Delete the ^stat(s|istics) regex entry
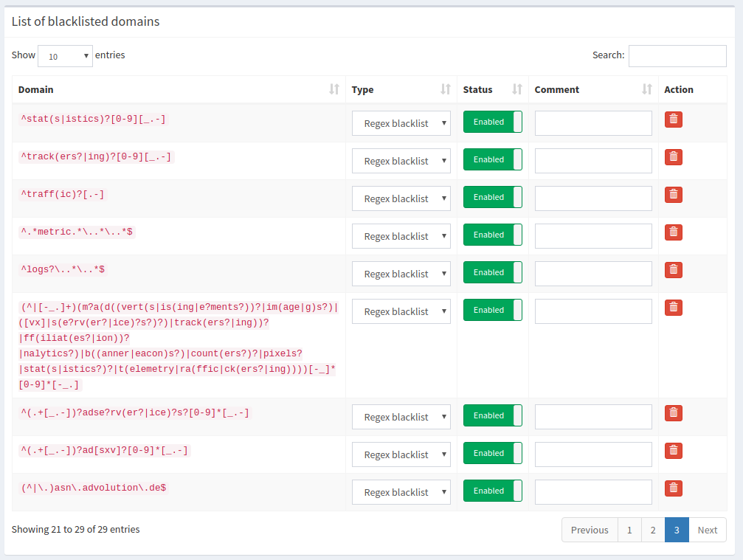Image resolution: width=743 pixels, height=560 pixels. tap(674, 120)
